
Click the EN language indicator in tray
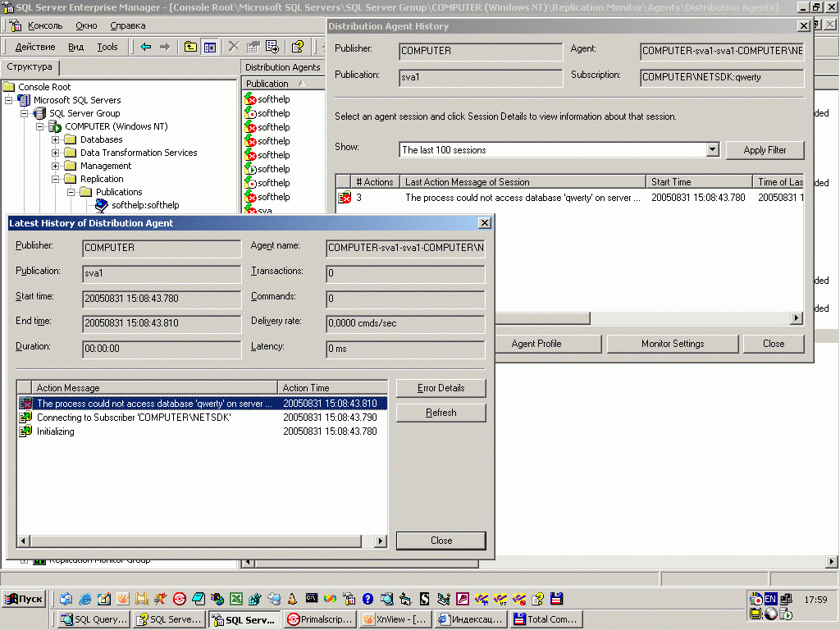[x=770, y=599]
